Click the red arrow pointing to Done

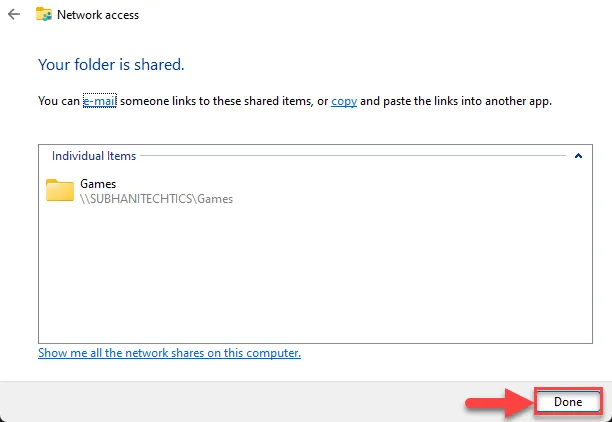click(495, 401)
